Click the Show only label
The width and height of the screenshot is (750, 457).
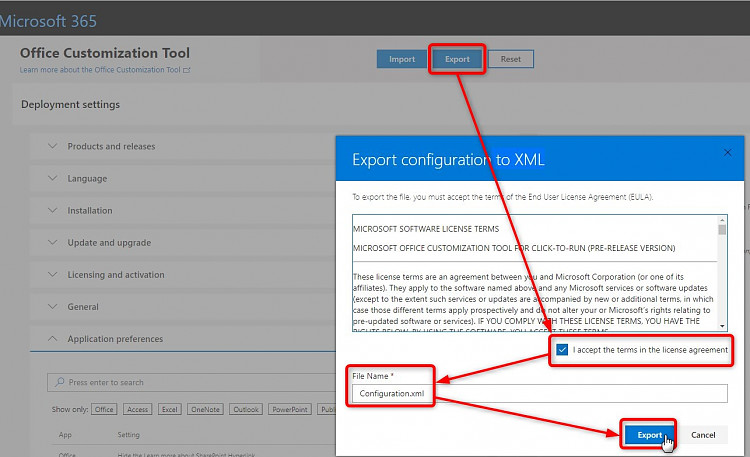70,410
